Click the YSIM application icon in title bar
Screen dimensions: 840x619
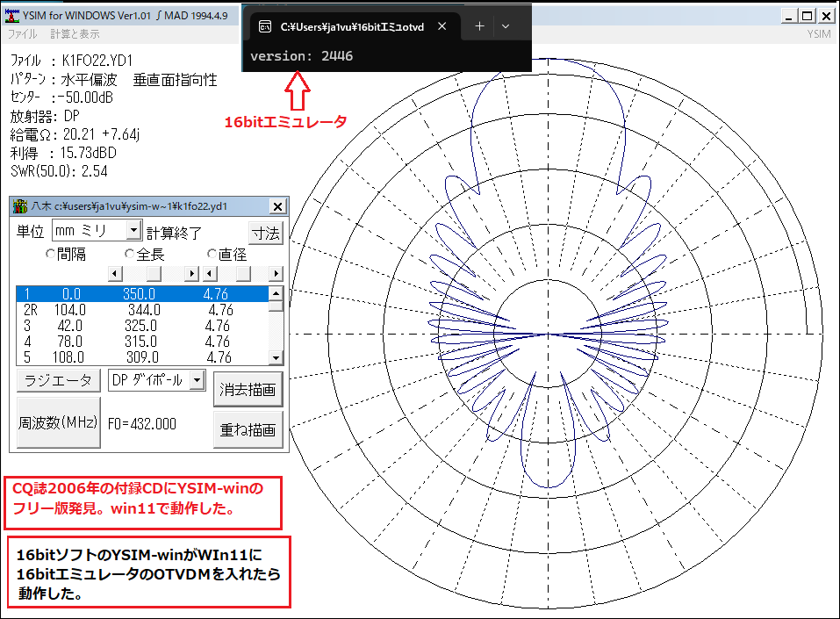11,16
